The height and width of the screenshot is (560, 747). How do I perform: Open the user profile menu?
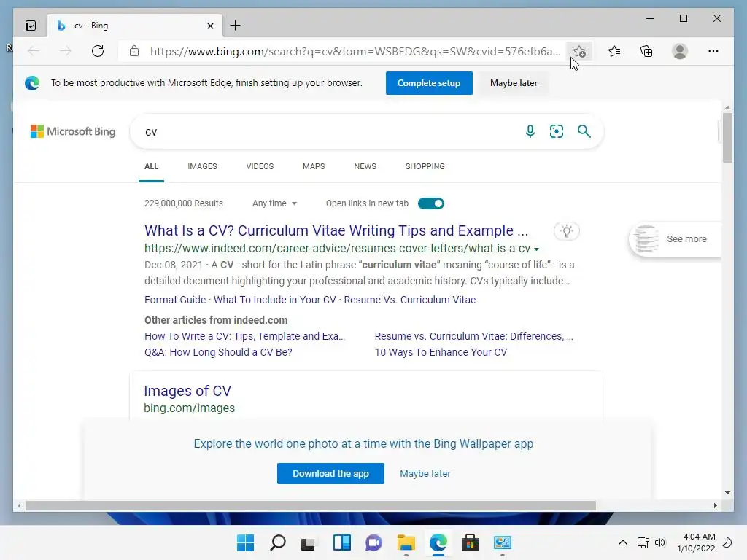(680, 51)
